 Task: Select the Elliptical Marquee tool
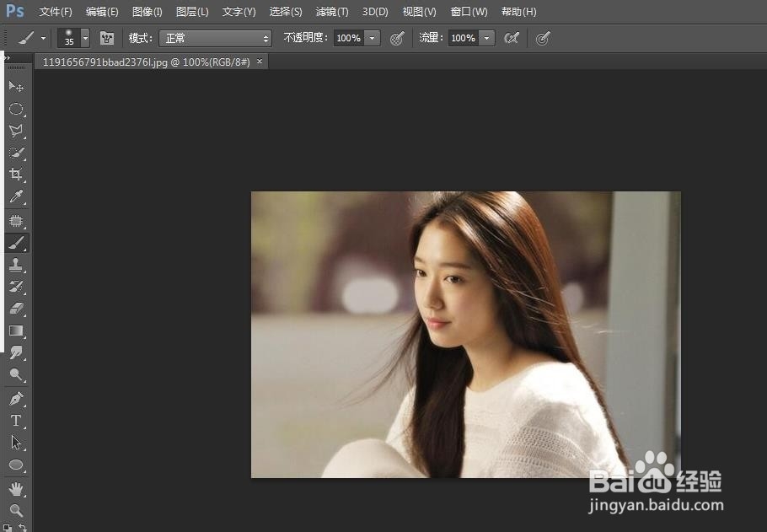(x=16, y=109)
